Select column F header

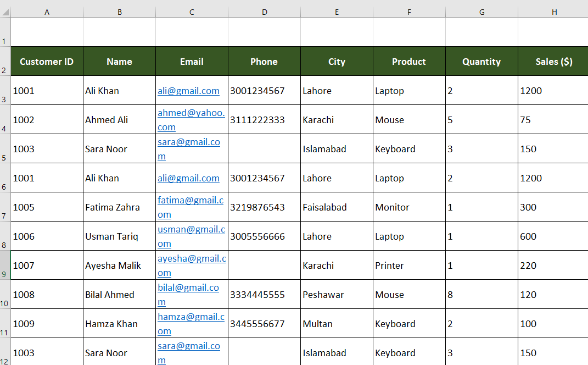(409, 12)
